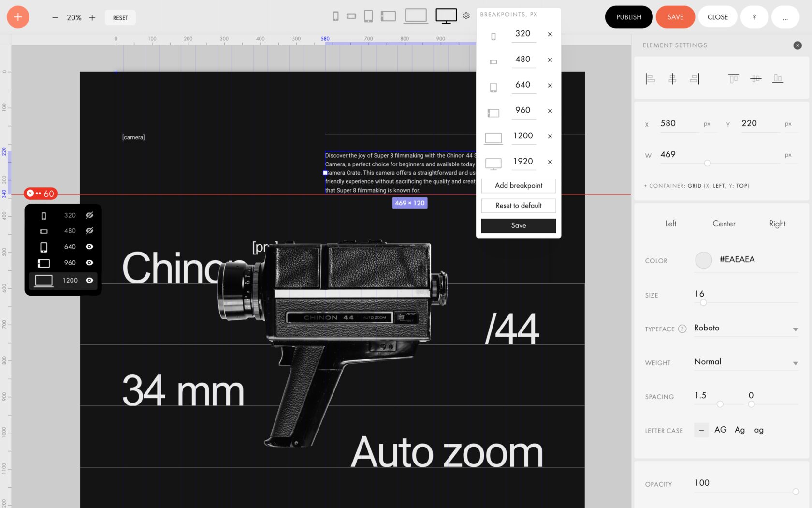Image resolution: width=812 pixels, height=508 pixels.
Task: Click Reset to default breakpoints
Action: (x=519, y=206)
